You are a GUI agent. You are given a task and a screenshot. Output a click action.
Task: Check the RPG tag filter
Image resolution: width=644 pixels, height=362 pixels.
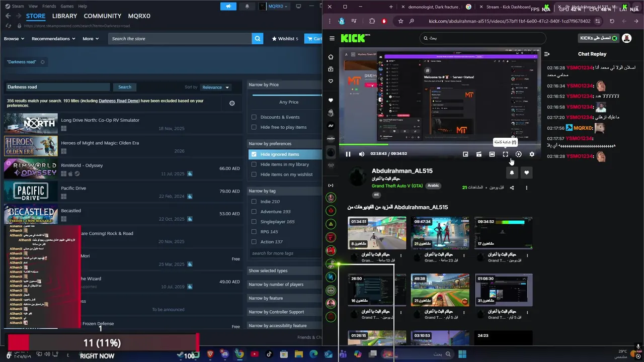[254, 232]
